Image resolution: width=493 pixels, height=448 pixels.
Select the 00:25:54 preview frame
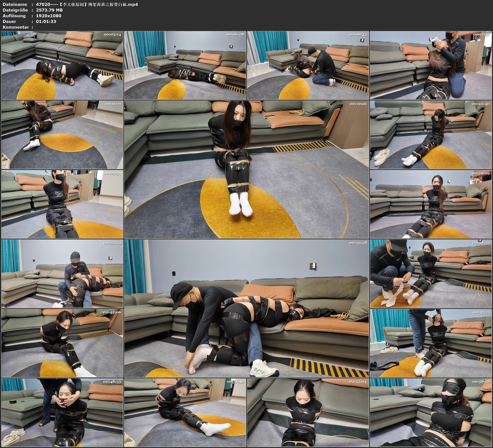tap(62, 204)
